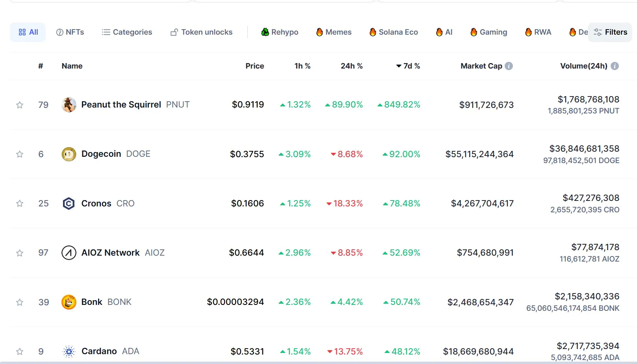Select the All tab

(28, 32)
